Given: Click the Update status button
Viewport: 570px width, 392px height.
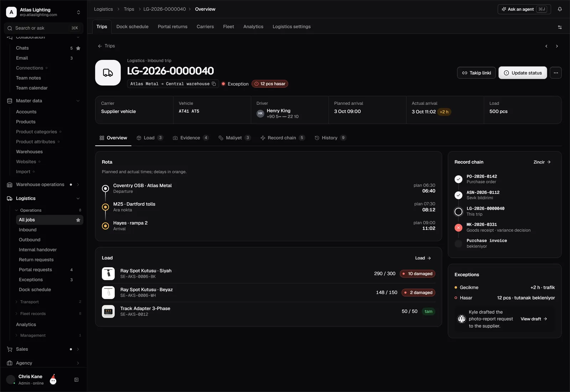Looking at the screenshot, I should 523,73.
